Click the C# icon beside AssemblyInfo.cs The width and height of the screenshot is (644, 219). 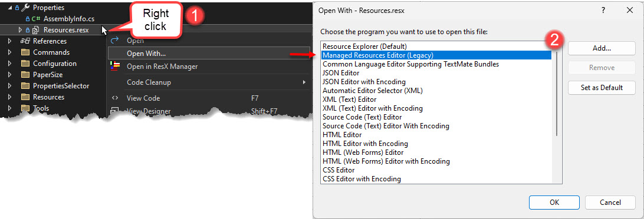[36, 18]
